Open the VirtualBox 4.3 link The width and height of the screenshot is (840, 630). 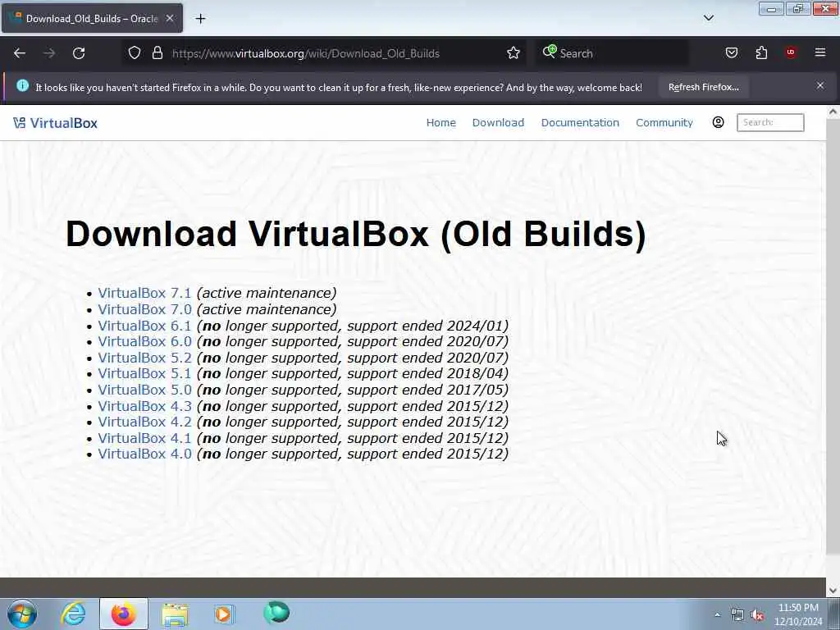tap(144, 406)
